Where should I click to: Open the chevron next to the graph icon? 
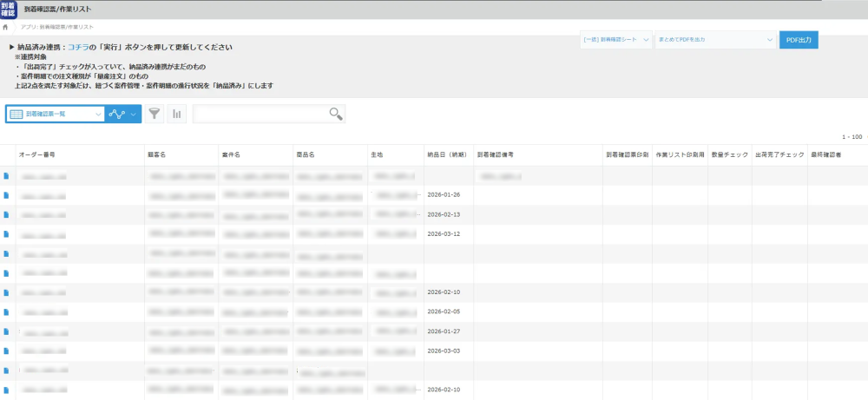tap(134, 114)
